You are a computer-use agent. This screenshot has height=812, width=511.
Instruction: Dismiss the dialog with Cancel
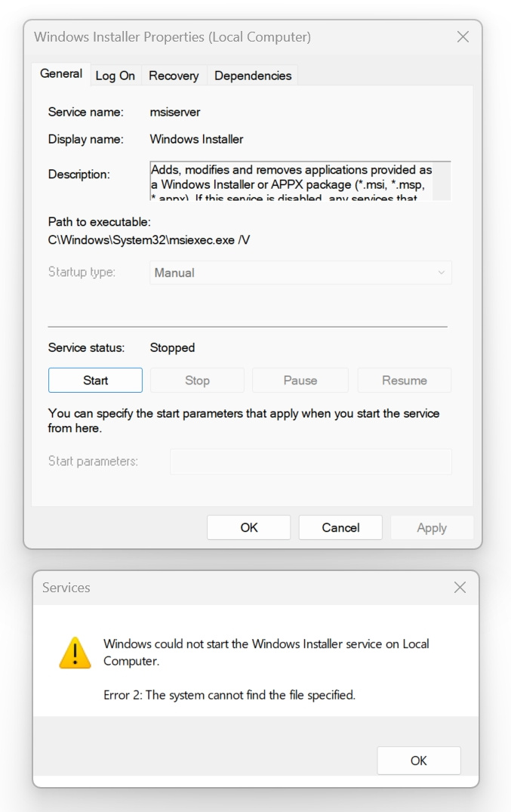click(x=340, y=527)
